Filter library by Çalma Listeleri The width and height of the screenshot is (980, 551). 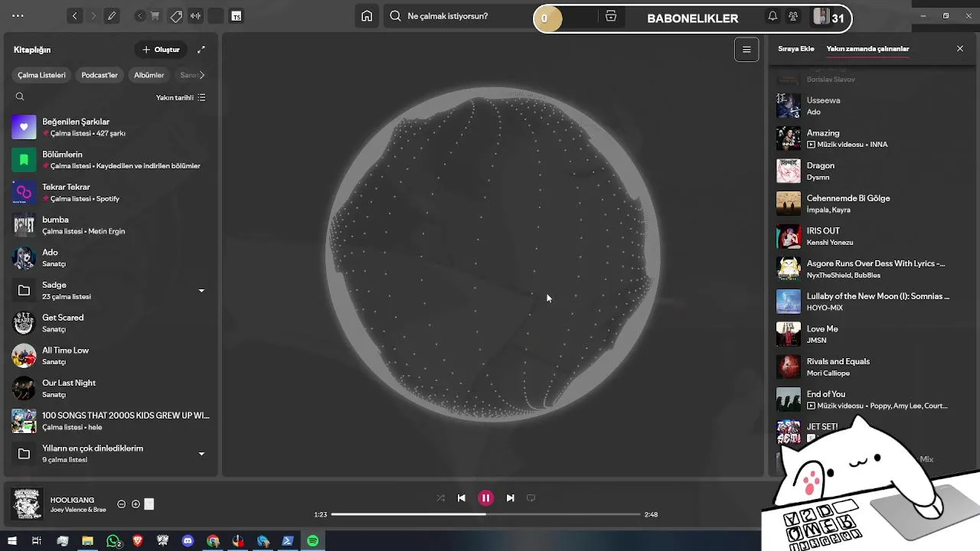(x=42, y=75)
